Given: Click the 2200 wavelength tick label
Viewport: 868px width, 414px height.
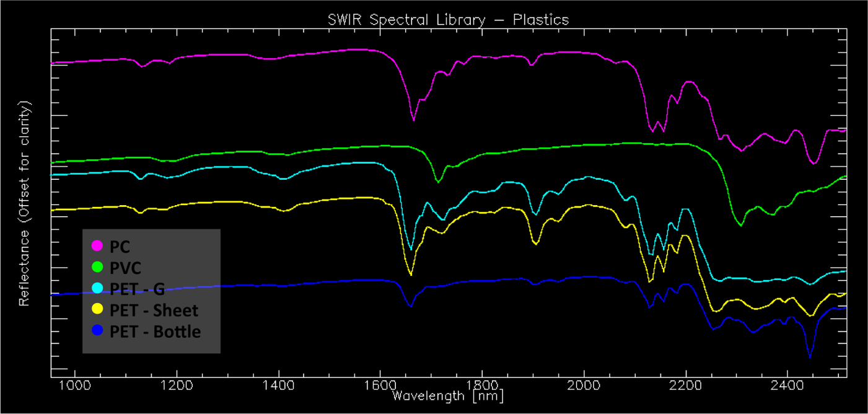Looking at the screenshot, I should pyautogui.click(x=686, y=385).
